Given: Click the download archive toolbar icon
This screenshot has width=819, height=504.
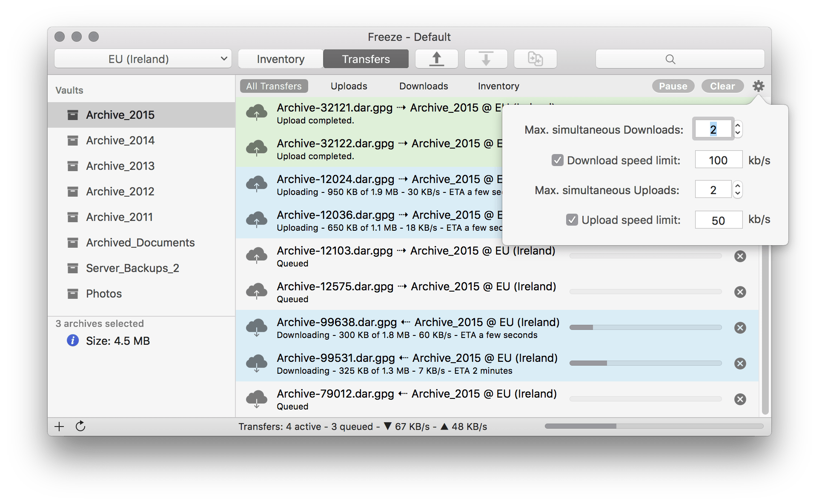Looking at the screenshot, I should point(486,59).
